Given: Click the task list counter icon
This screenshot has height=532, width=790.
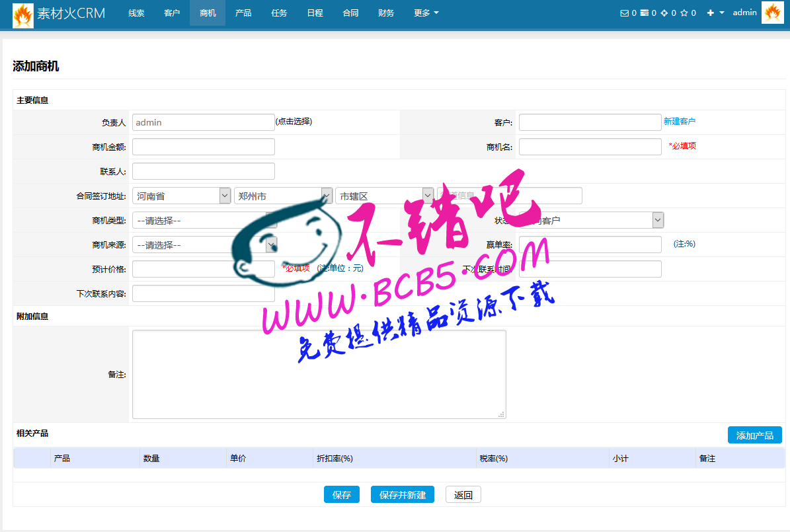Looking at the screenshot, I should 645,13.
